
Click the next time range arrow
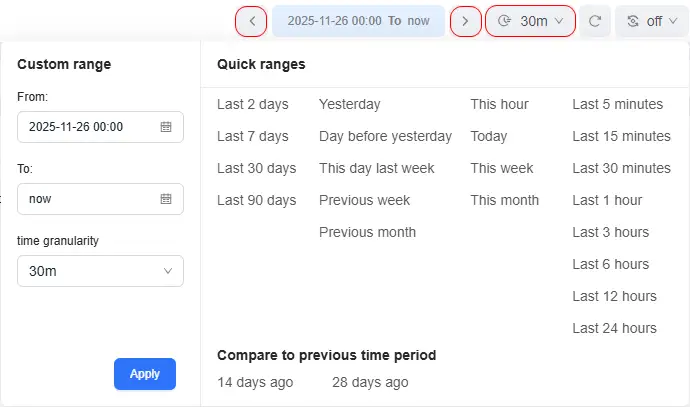465,21
